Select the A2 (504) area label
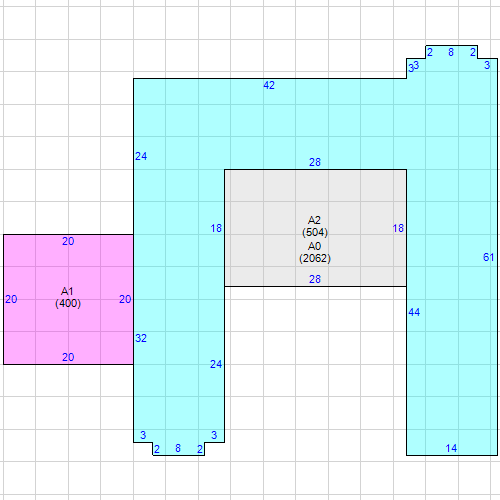 tap(315, 226)
